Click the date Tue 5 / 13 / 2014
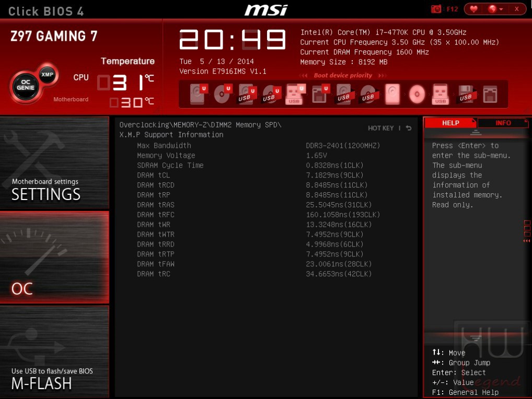Viewport: 532px width, 399px height. (216, 61)
